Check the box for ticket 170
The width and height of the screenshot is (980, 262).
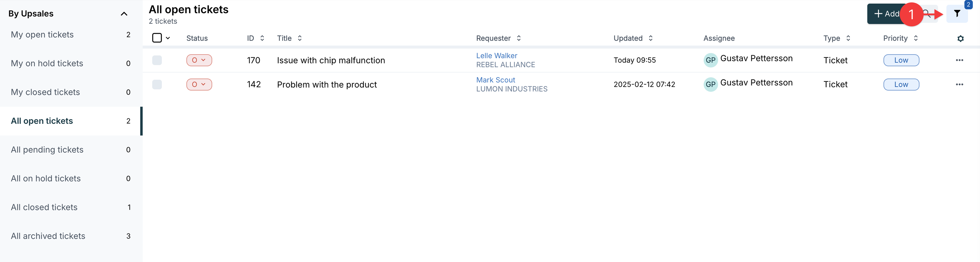(x=157, y=60)
